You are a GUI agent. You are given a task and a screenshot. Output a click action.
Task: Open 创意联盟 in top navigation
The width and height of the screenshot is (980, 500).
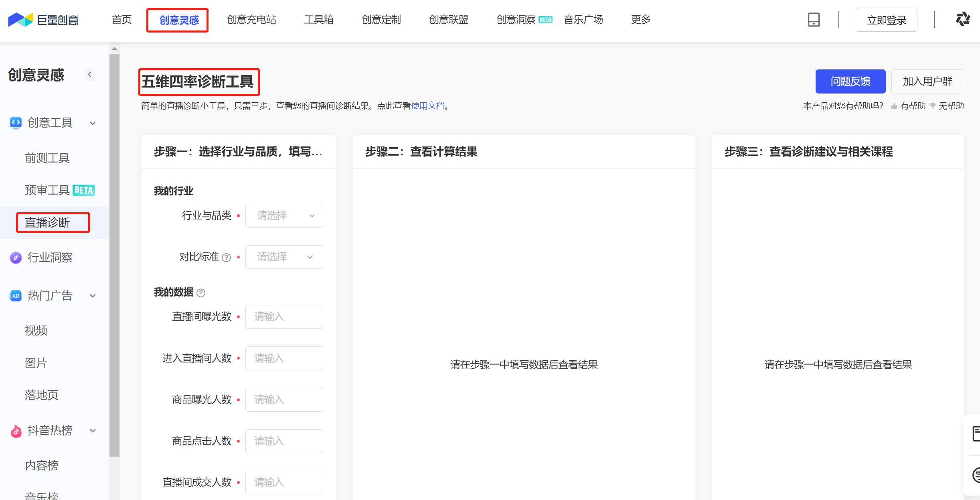point(448,20)
